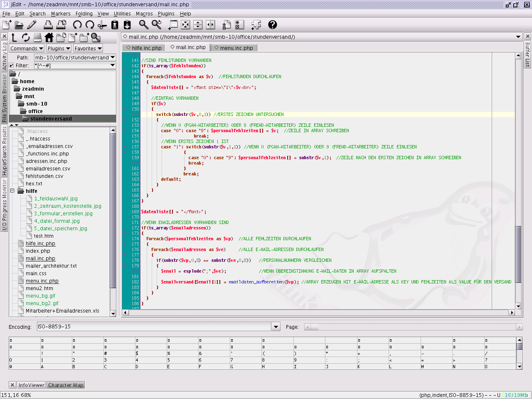Open the Filter combo box dropdown

click(x=113, y=65)
